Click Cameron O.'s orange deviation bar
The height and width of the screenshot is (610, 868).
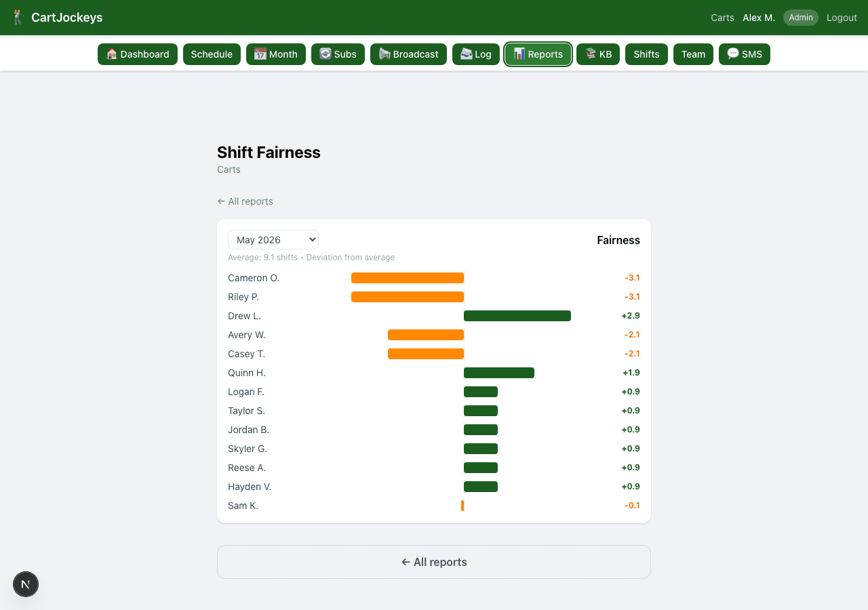[x=408, y=278]
